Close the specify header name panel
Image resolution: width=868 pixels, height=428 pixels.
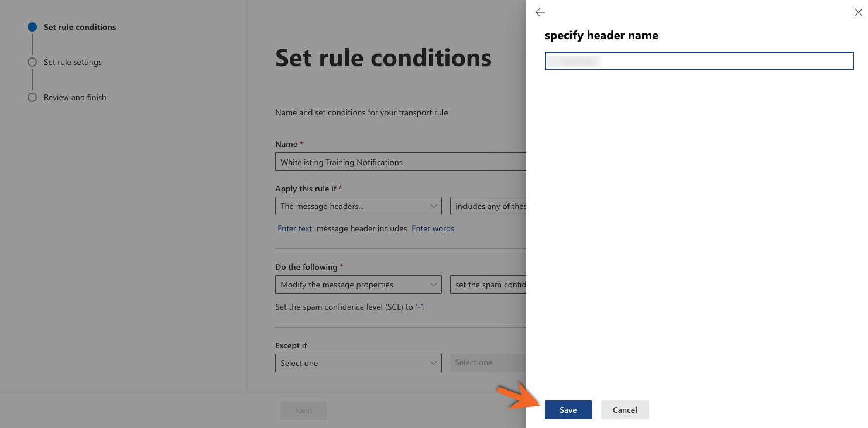[x=858, y=12]
